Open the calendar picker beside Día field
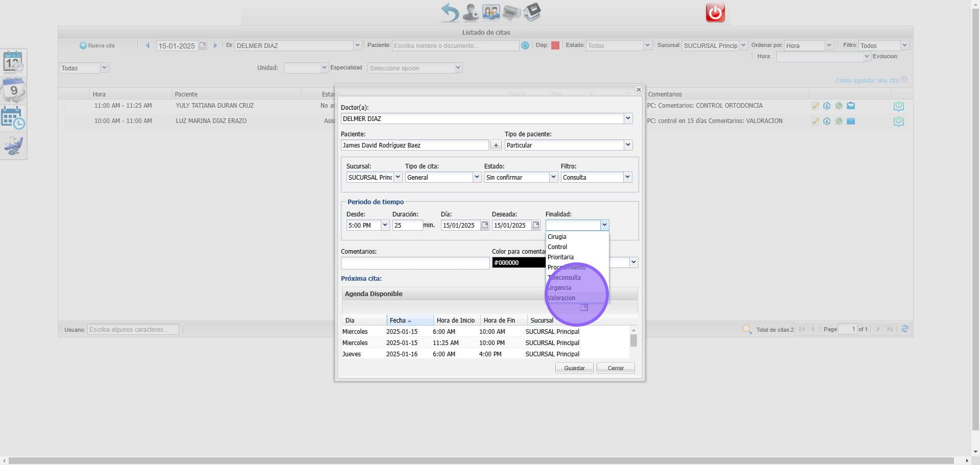The image size is (980, 465). [485, 225]
